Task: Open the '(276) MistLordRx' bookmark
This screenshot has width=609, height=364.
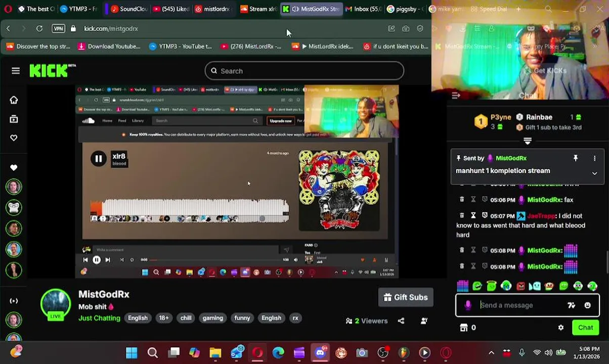Action: click(250, 47)
